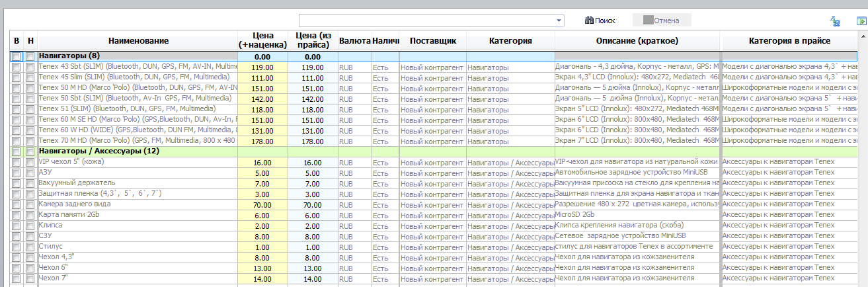868x287 pixels.
Task: Tick the Н checkbox for Tenex 45 Slim row
Action: pyautogui.click(x=30, y=77)
